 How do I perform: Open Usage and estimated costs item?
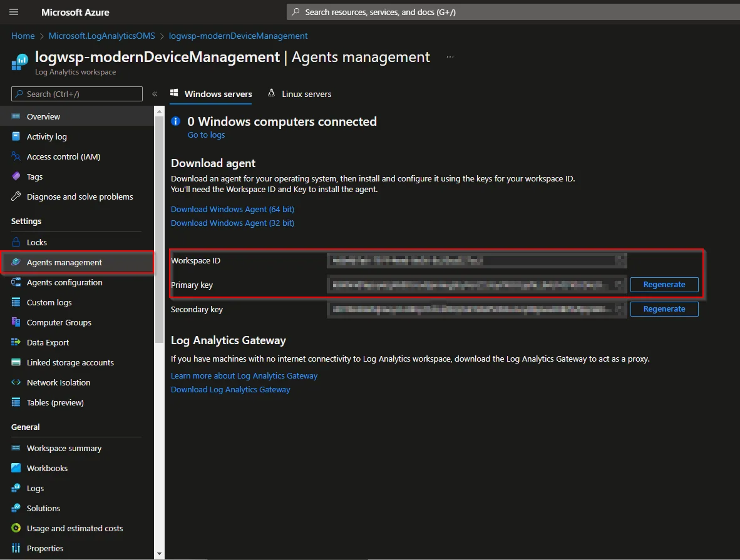click(x=77, y=528)
